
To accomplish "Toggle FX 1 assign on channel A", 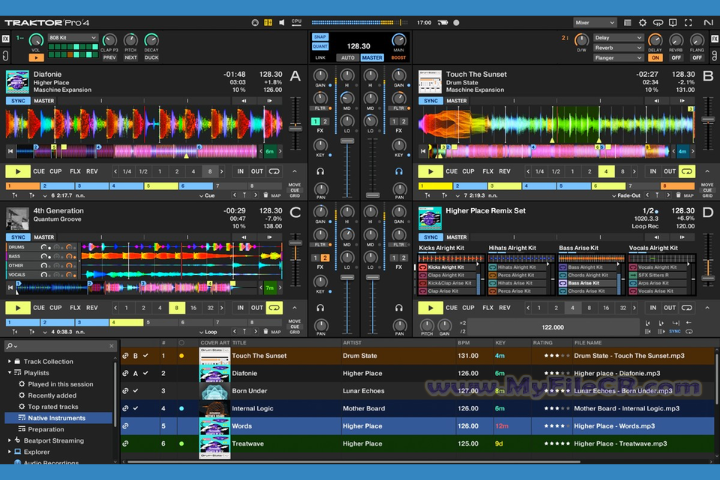I will [315, 121].
